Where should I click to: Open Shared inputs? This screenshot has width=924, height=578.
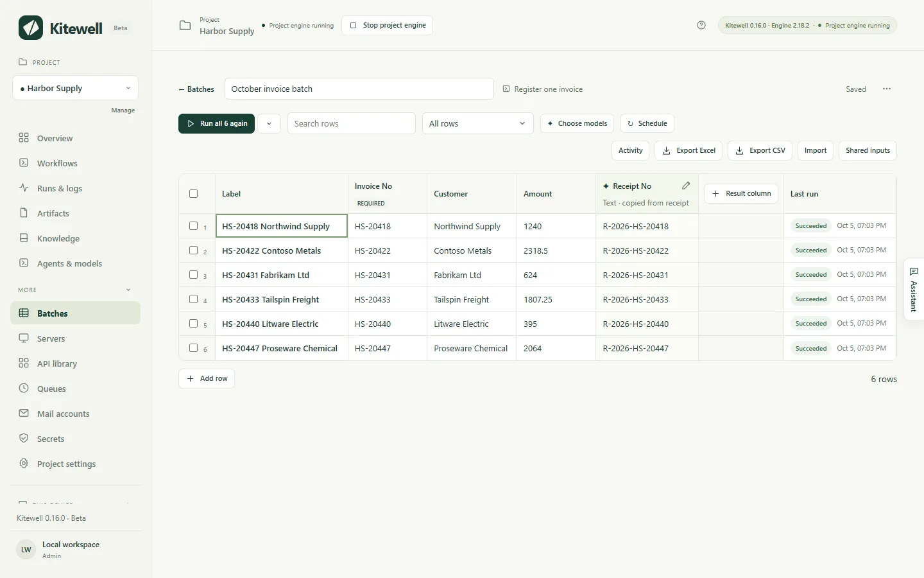point(868,150)
